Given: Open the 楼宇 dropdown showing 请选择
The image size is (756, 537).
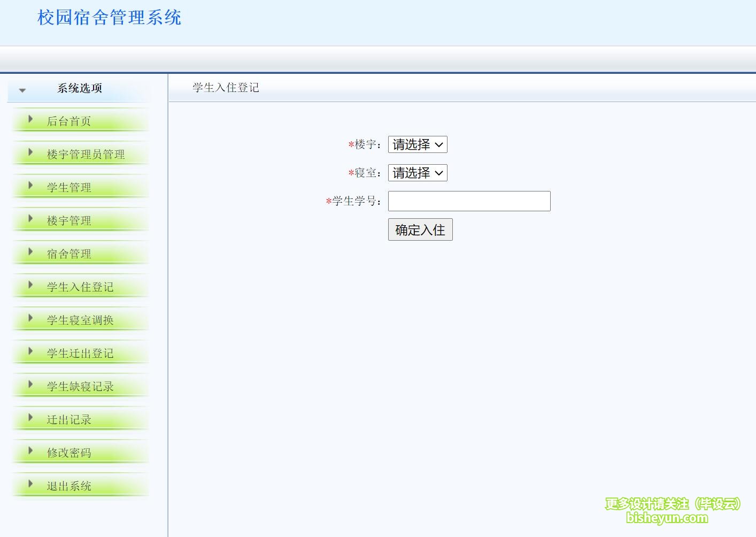Looking at the screenshot, I should pos(418,144).
